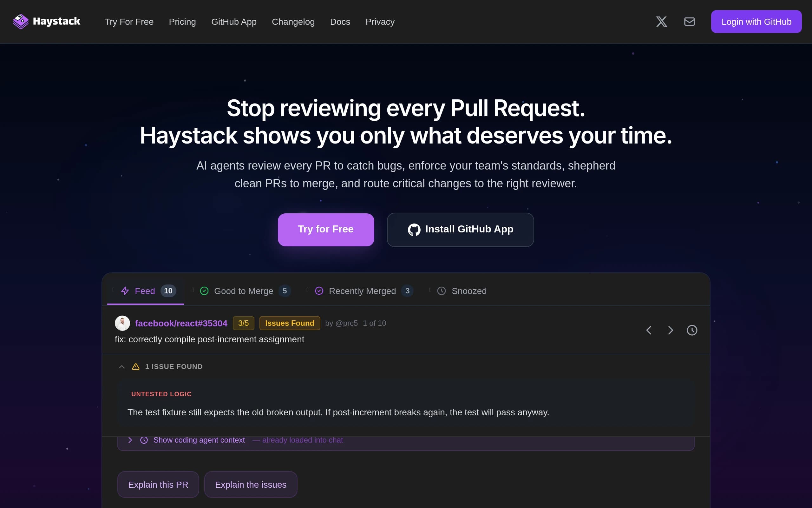Click Login with GitHub button
This screenshot has height=508, width=812.
[x=756, y=22]
